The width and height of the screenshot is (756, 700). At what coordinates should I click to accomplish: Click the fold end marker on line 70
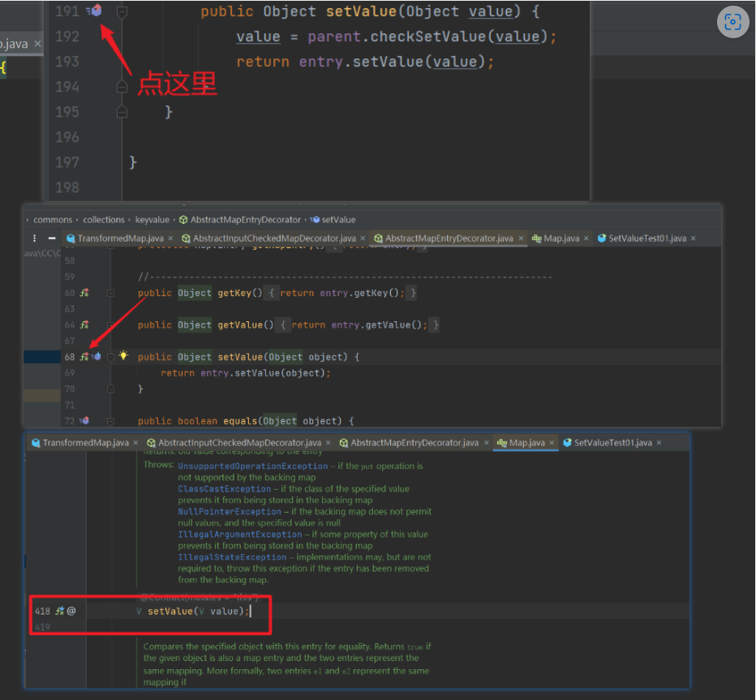(x=110, y=389)
